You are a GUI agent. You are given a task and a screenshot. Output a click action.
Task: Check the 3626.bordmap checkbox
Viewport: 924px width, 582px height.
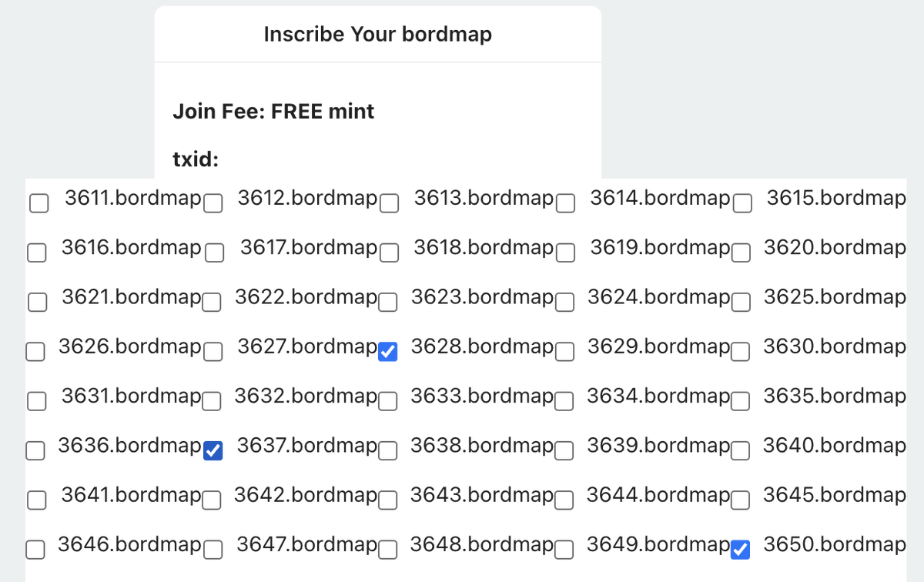click(x=35, y=352)
